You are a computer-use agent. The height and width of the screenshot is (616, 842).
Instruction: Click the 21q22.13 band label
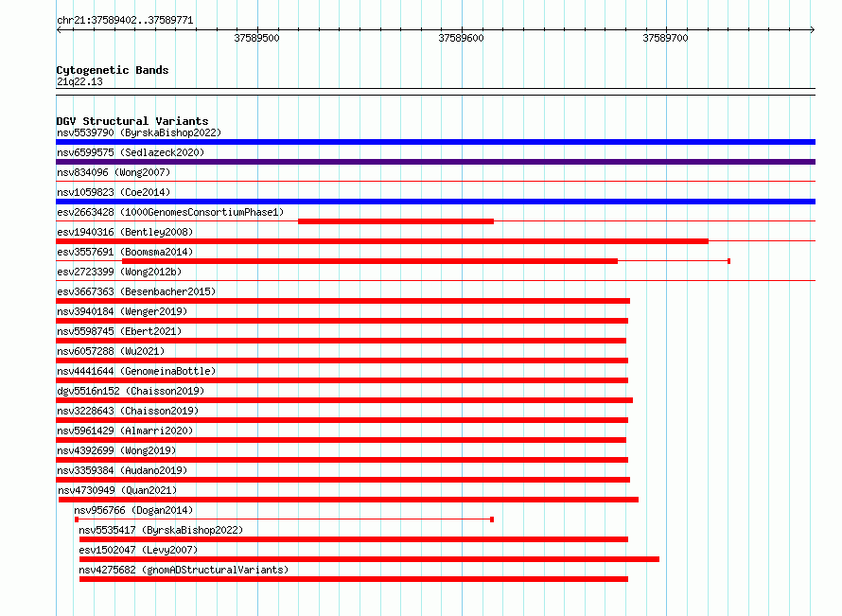pos(79,81)
